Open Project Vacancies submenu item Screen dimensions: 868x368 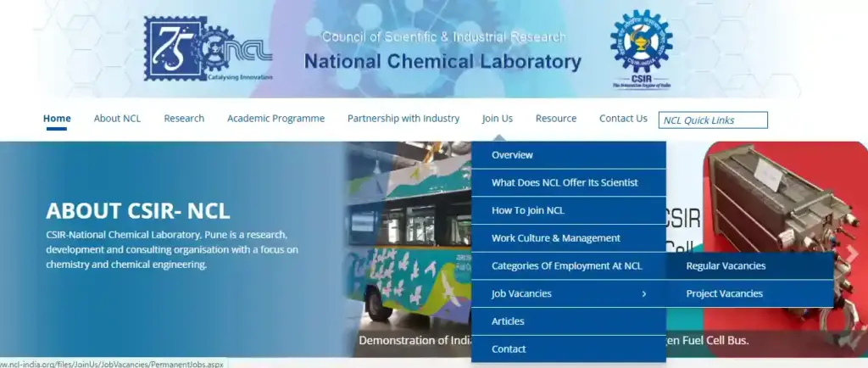tap(725, 293)
